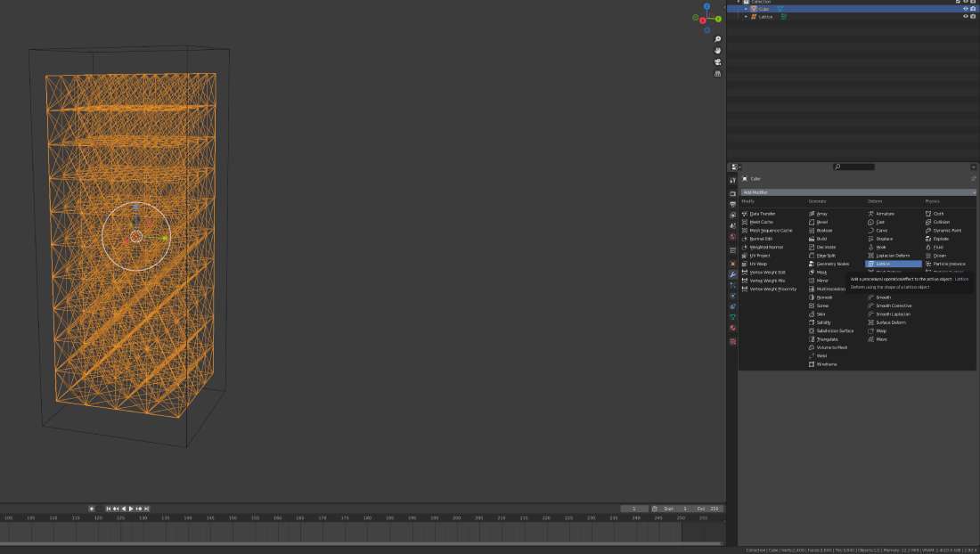980x554 pixels.
Task: Expand the Lattice item in the outliner
Action: [746, 17]
